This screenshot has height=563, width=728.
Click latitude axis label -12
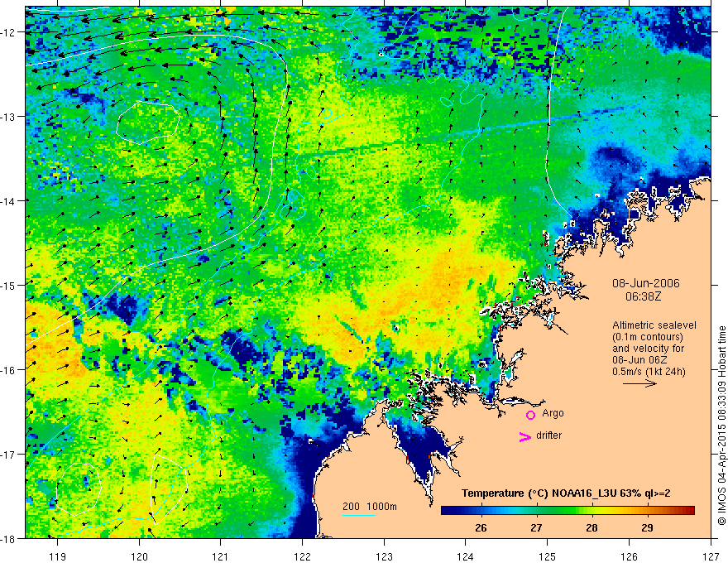click(9, 32)
